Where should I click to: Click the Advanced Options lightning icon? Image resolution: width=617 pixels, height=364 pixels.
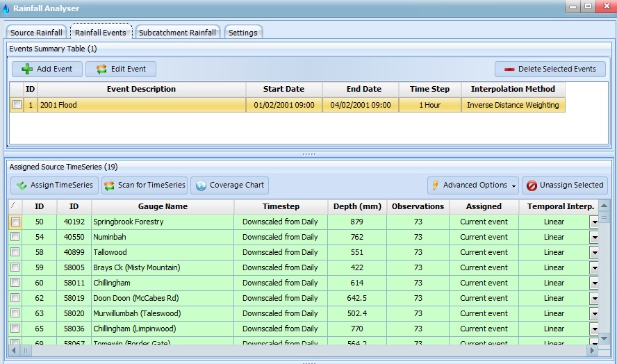pyautogui.click(x=436, y=185)
